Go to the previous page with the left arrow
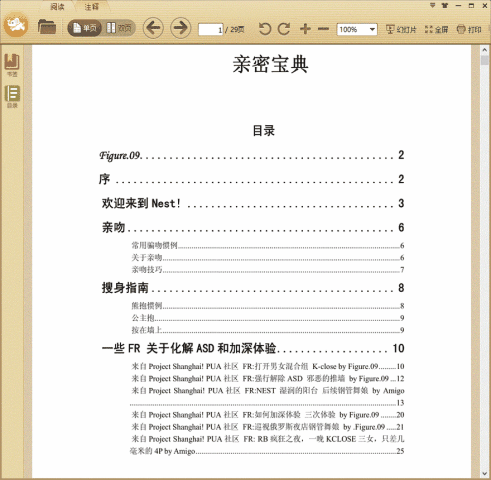491x480 pixels. (x=153, y=28)
